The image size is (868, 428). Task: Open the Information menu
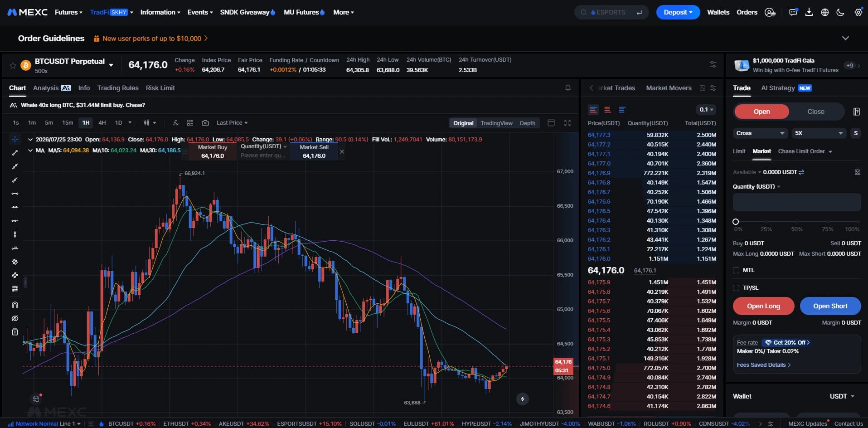pos(160,12)
